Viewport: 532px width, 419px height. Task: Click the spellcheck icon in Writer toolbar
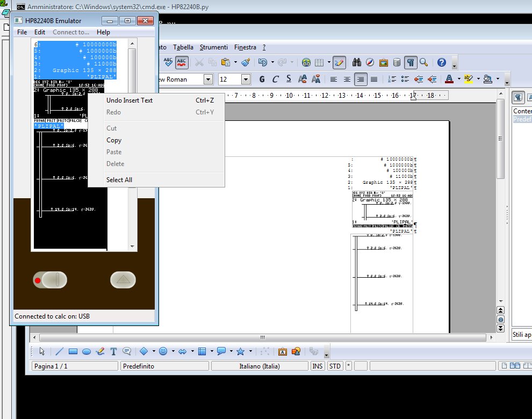[x=168, y=62]
